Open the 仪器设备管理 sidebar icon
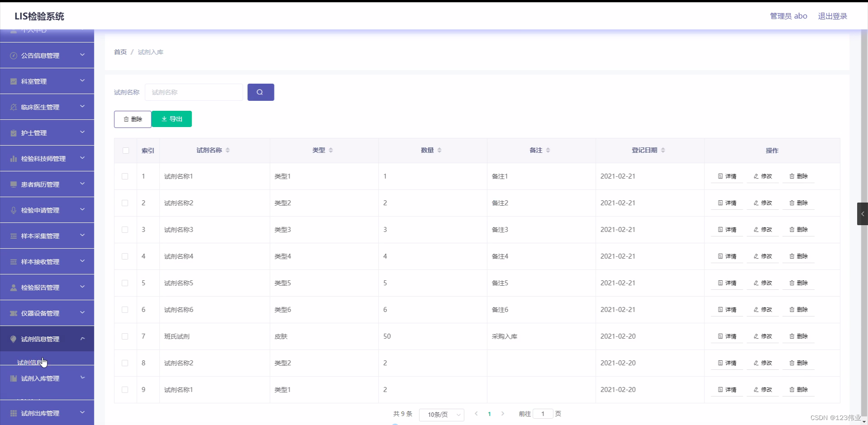This screenshot has height=425, width=868. [x=13, y=313]
